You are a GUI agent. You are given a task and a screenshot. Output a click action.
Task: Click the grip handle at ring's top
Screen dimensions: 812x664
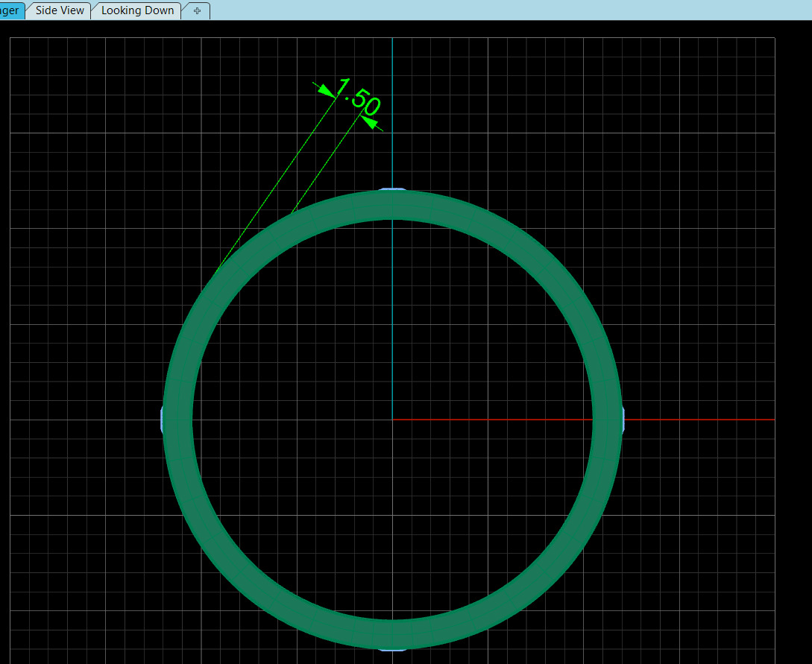392,189
